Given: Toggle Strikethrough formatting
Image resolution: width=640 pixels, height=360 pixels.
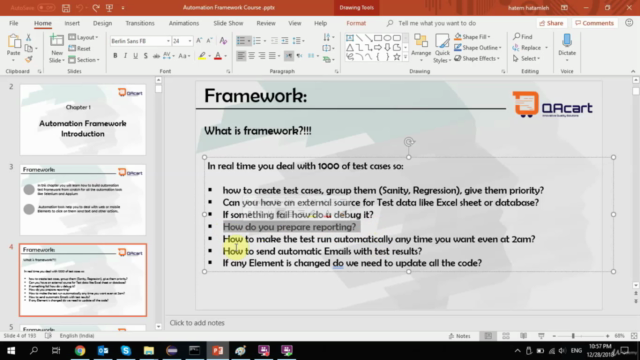Looking at the screenshot, I should coord(156,56).
